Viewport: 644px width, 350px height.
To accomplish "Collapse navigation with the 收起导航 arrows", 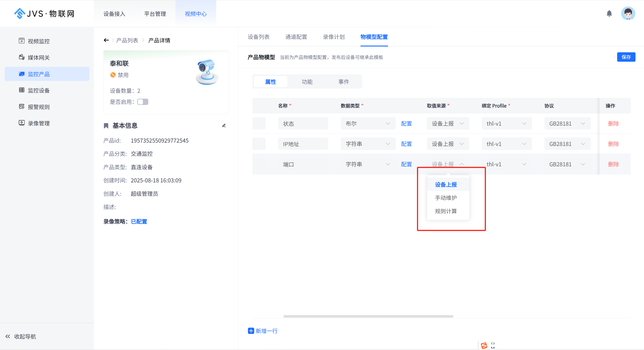I will (x=8, y=336).
